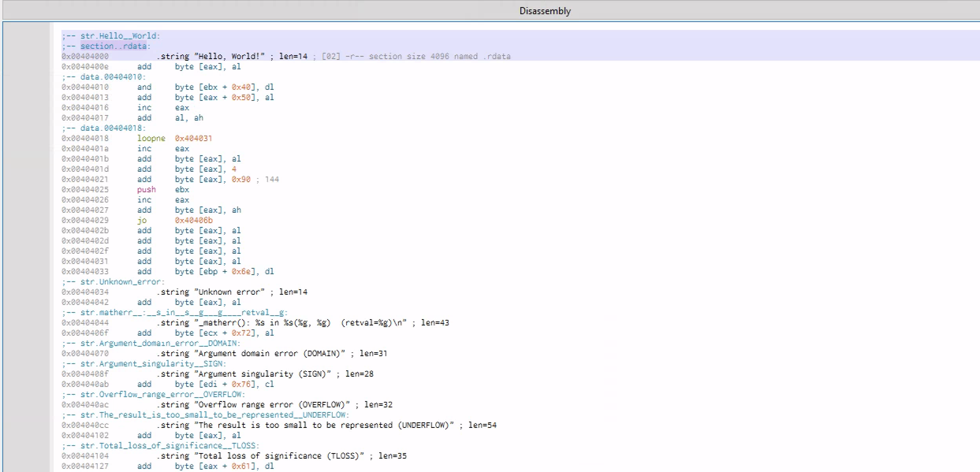This screenshot has width=980, height=472.
Task: Click the "Unknown error" string
Action: click(x=229, y=292)
